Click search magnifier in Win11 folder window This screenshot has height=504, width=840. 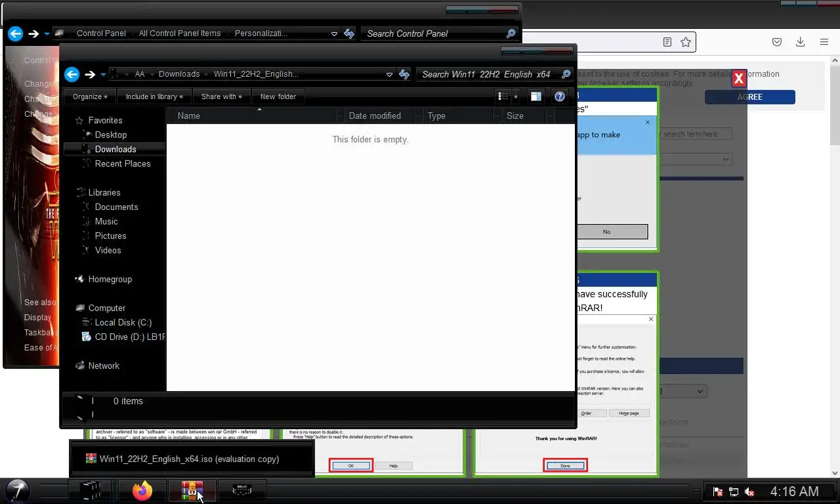pyautogui.click(x=566, y=74)
